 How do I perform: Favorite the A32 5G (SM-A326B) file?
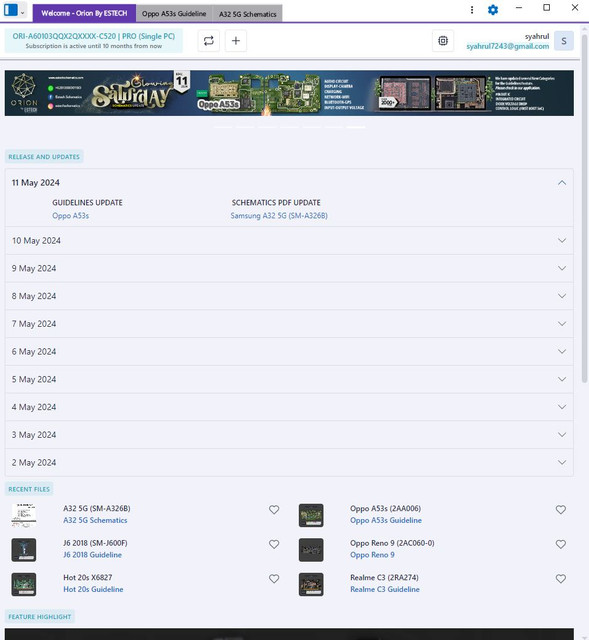[x=274, y=509]
